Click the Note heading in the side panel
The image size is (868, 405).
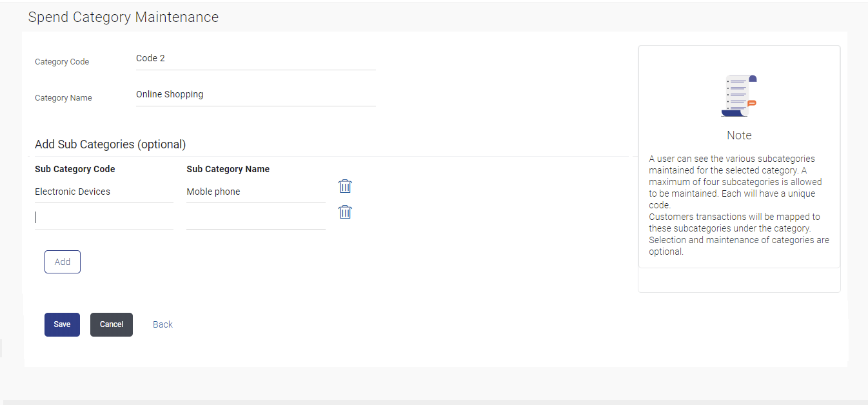coord(739,135)
